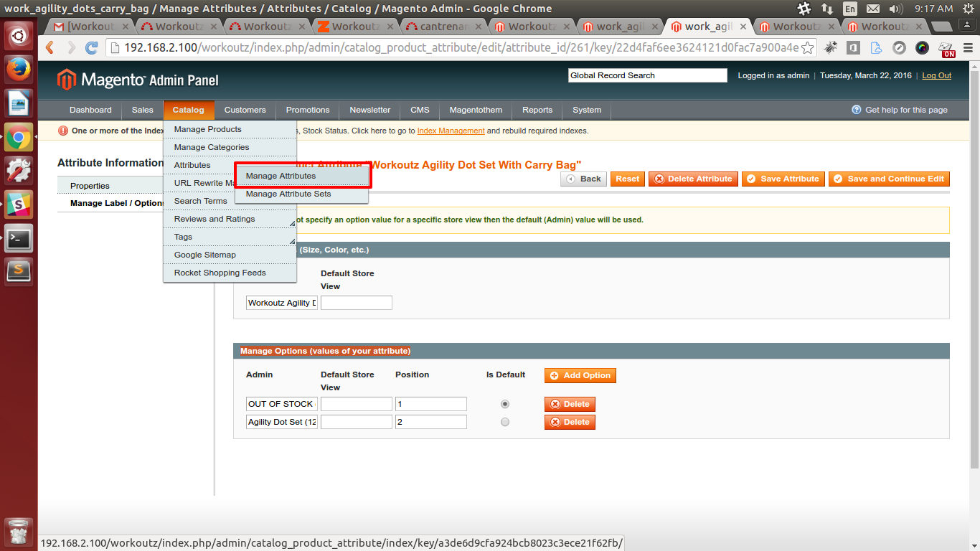Open the volume indicator in top panel
Viewport: 980px width, 551px height.
click(x=895, y=9)
